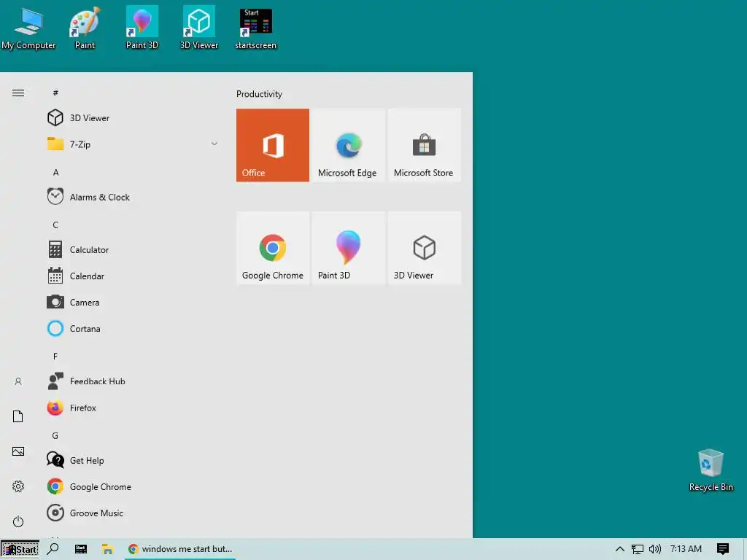
Task: Select My Computer desktop icon
Action: [x=28, y=28]
